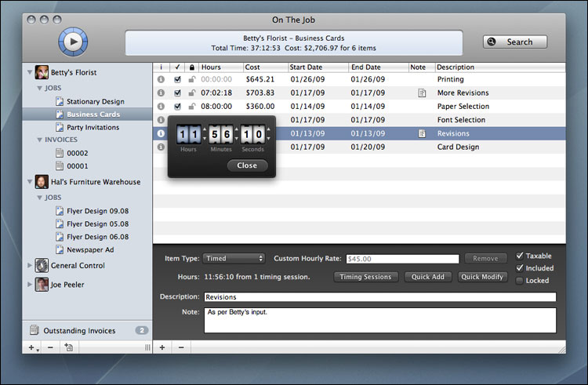Click the Description text field
Image resolution: width=588 pixels, height=385 pixels.
pyautogui.click(x=379, y=297)
